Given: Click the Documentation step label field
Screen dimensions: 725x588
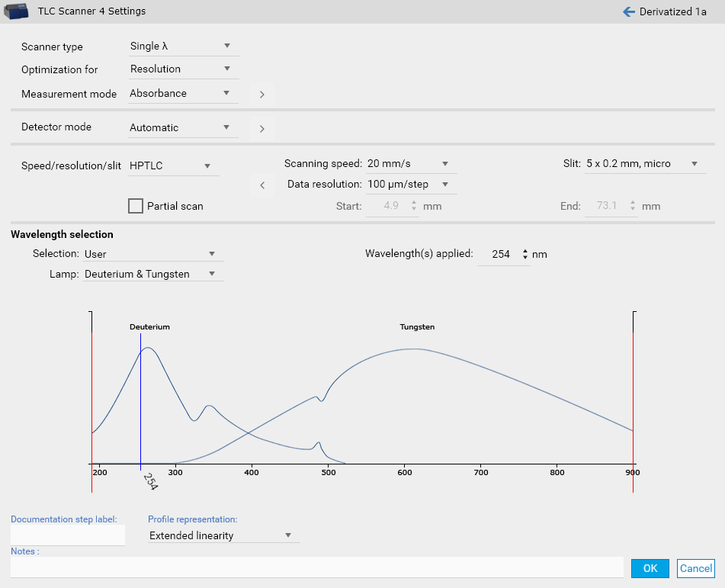Looking at the screenshot, I should (x=67, y=535).
